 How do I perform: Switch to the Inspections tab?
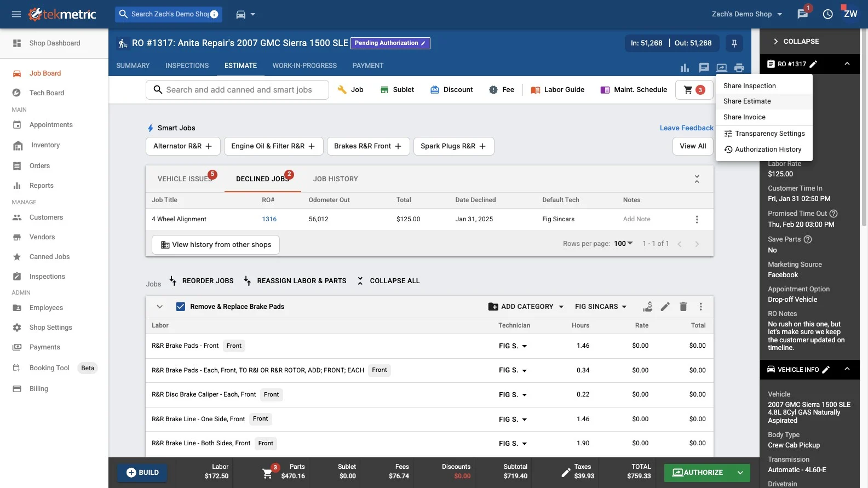click(187, 66)
